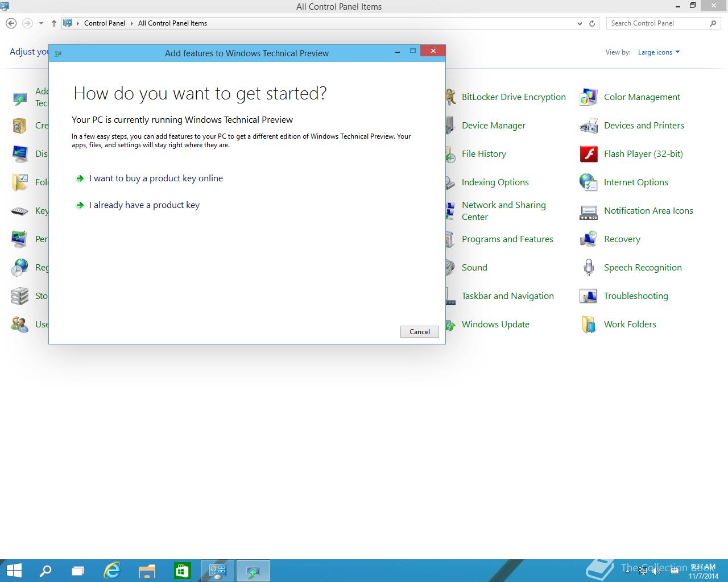The image size is (728, 582).
Task: Open the Flash Player (32-bit) icon
Action: pos(588,154)
